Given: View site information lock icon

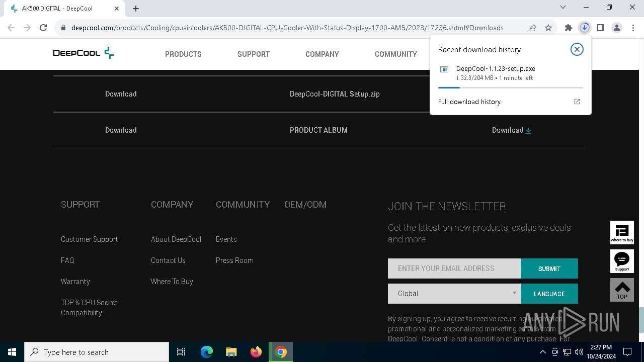Looking at the screenshot, I should 63,28.
